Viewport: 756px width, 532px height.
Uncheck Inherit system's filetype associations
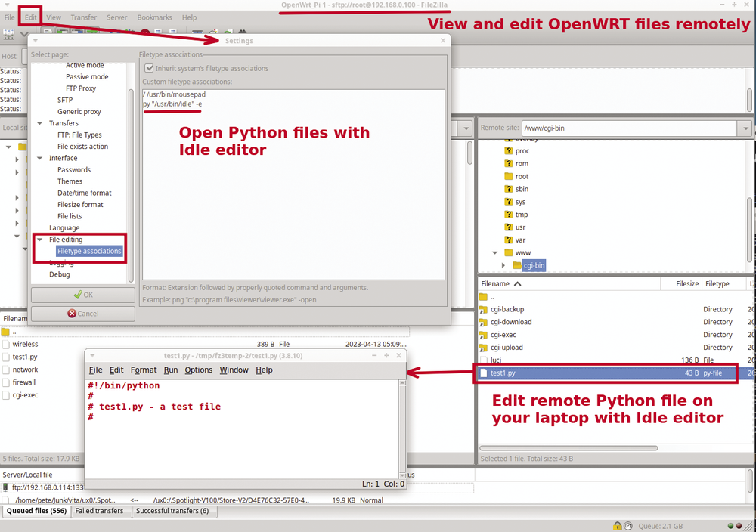pyautogui.click(x=148, y=67)
